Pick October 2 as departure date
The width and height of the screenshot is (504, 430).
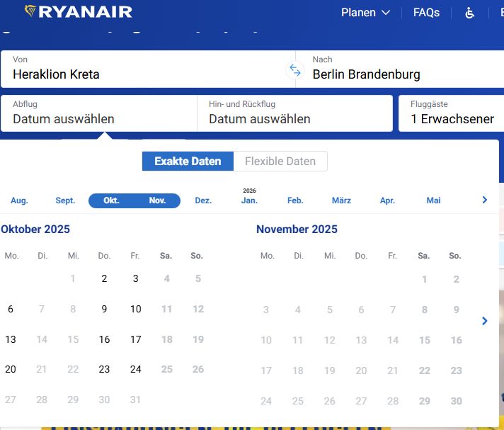104,278
